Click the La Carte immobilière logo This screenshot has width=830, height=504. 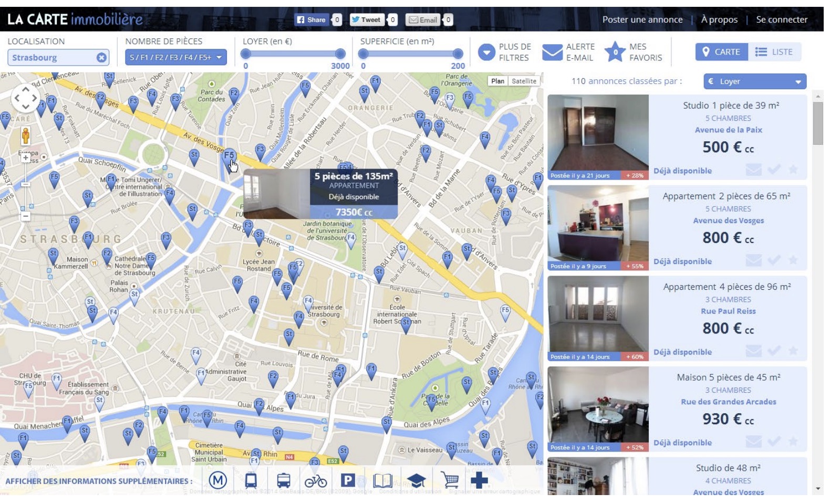75,19
